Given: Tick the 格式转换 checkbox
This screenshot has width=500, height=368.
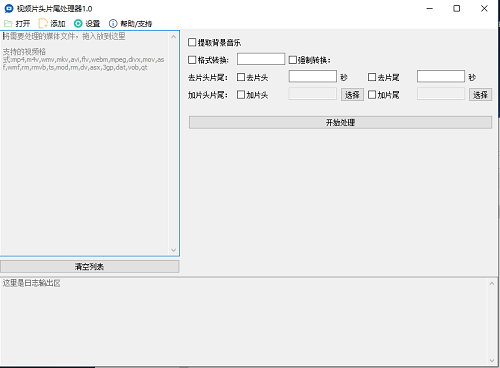Looking at the screenshot, I should (192, 60).
